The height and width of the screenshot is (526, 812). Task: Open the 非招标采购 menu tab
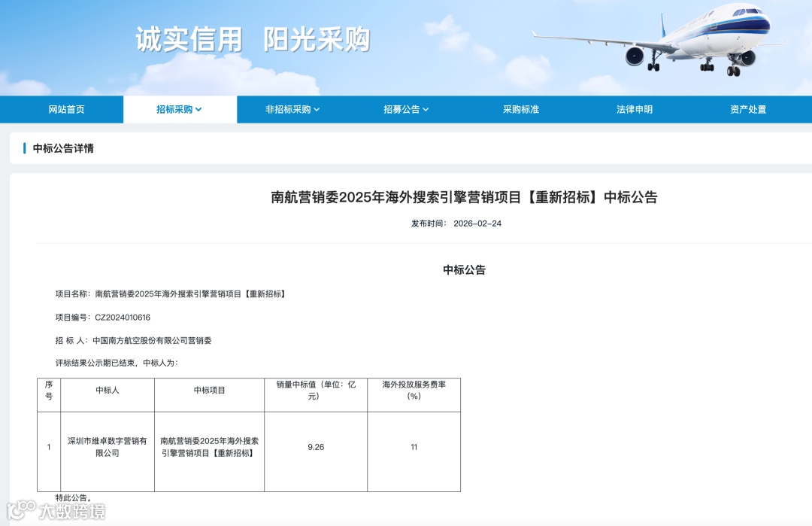tap(292, 109)
